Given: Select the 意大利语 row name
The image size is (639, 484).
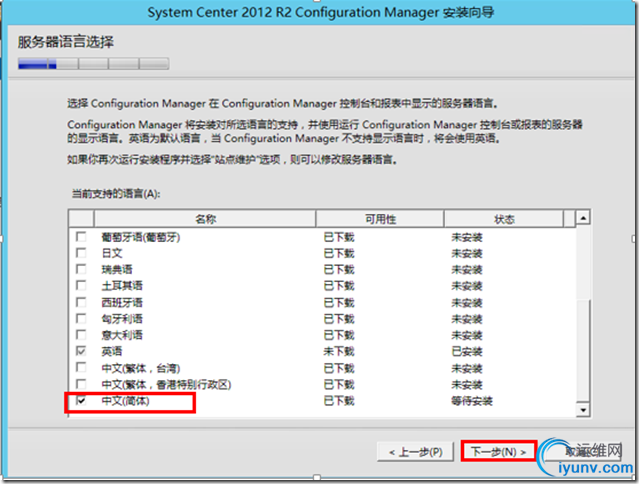Looking at the screenshot, I should click(x=122, y=335).
